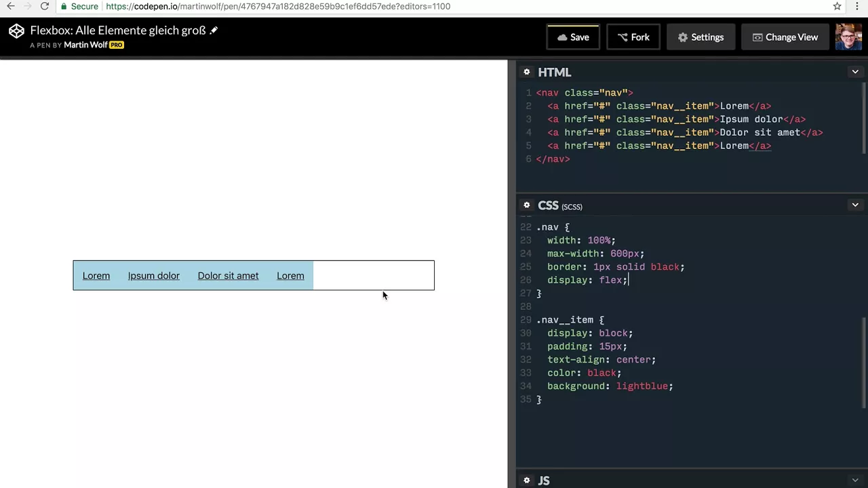The image size is (868, 488).
Task: Collapse the CSS editor chevron
Action: tap(855, 205)
